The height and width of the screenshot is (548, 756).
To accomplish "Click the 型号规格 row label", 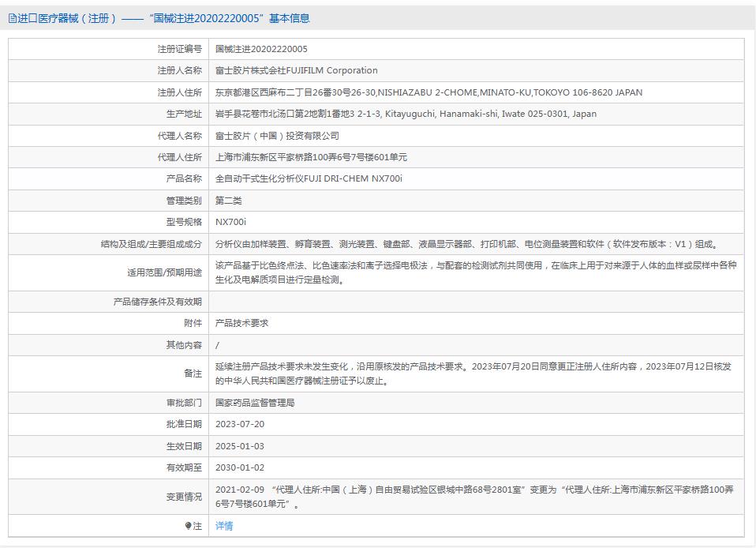I will [184, 222].
